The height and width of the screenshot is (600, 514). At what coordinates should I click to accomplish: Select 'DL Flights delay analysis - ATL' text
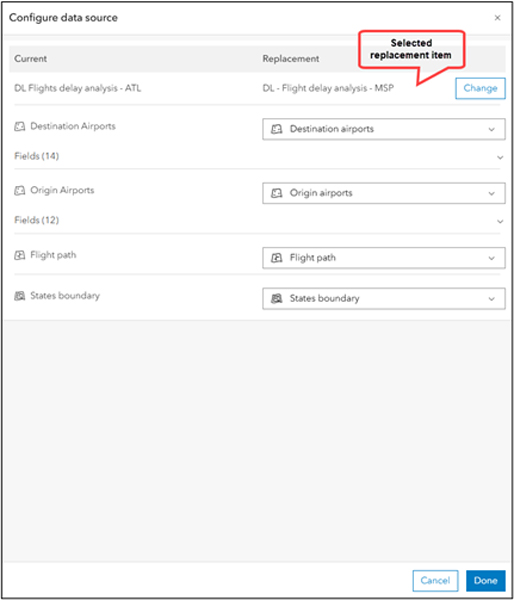coord(78,88)
